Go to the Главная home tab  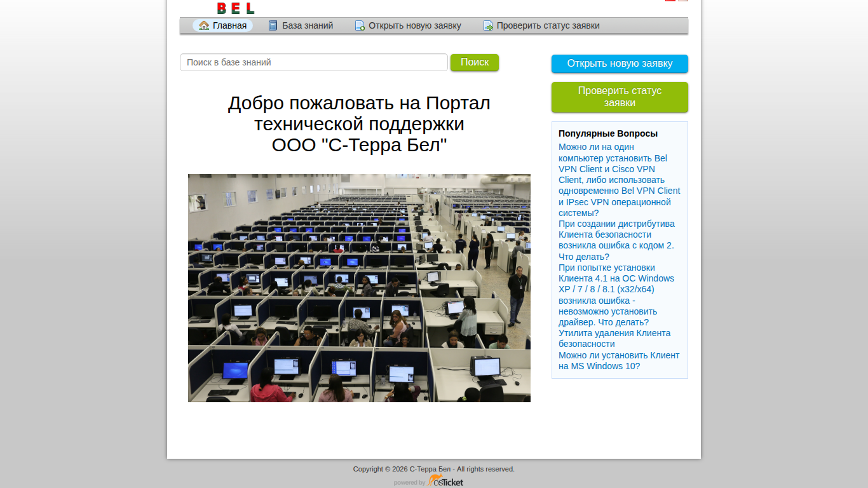tap(222, 25)
